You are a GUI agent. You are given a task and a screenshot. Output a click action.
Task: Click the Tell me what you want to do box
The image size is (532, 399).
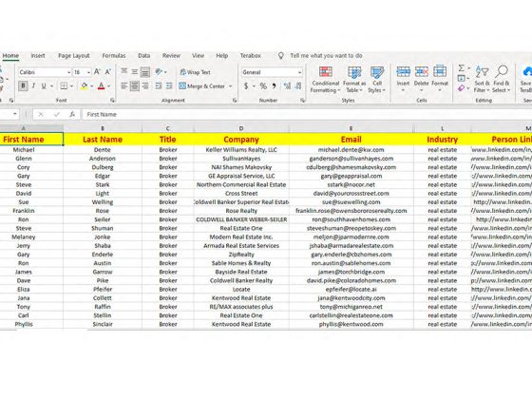(326, 56)
